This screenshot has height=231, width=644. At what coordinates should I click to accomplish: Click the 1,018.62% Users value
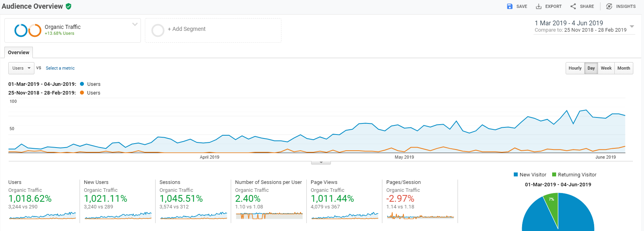[30, 199]
